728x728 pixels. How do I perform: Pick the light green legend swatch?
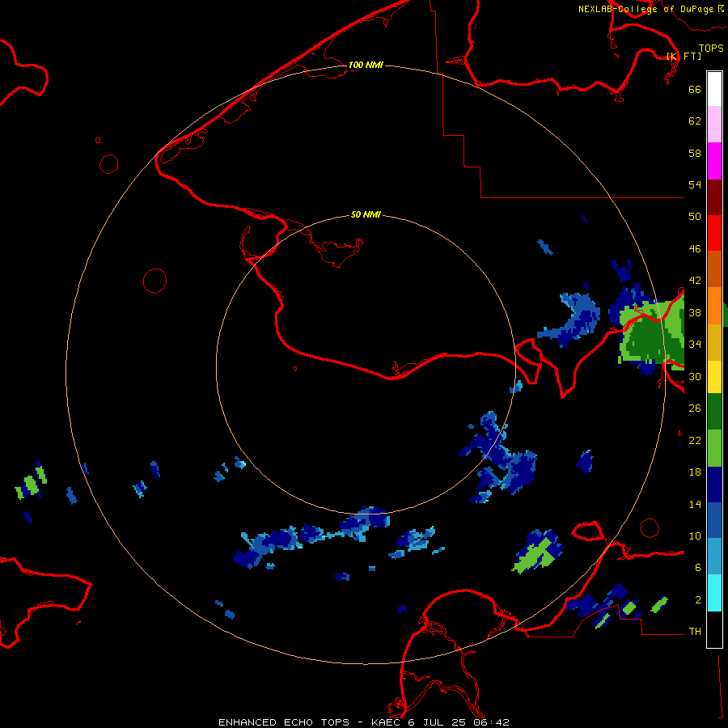click(714, 448)
